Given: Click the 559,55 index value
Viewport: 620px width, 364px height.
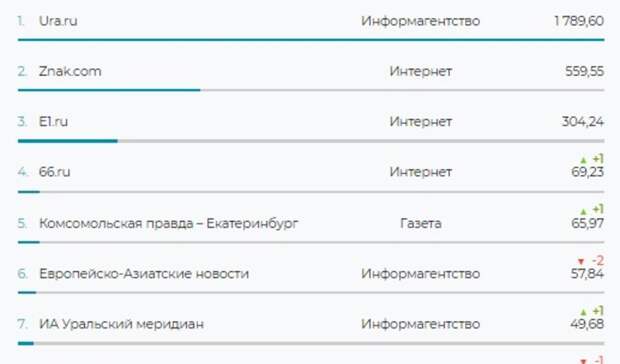Looking at the screenshot, I should coord(584,72).
